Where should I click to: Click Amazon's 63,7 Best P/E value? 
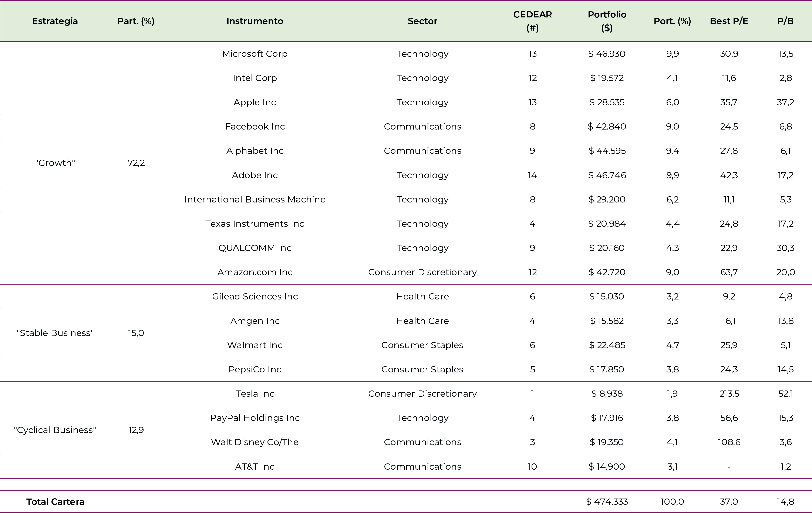tap(729, 272)
